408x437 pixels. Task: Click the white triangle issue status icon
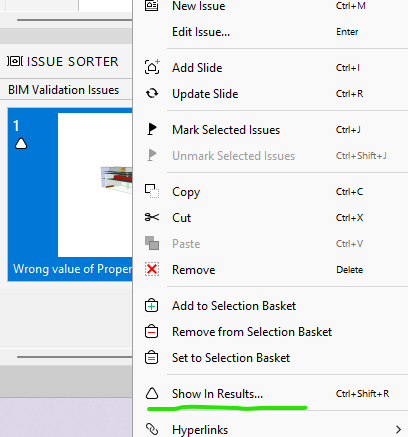[21, 144]
